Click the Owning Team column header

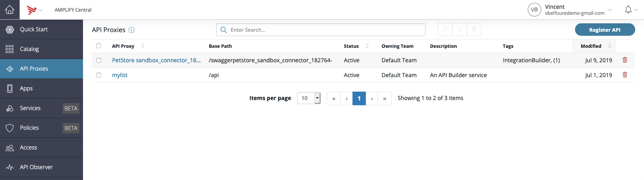(397, 46)
